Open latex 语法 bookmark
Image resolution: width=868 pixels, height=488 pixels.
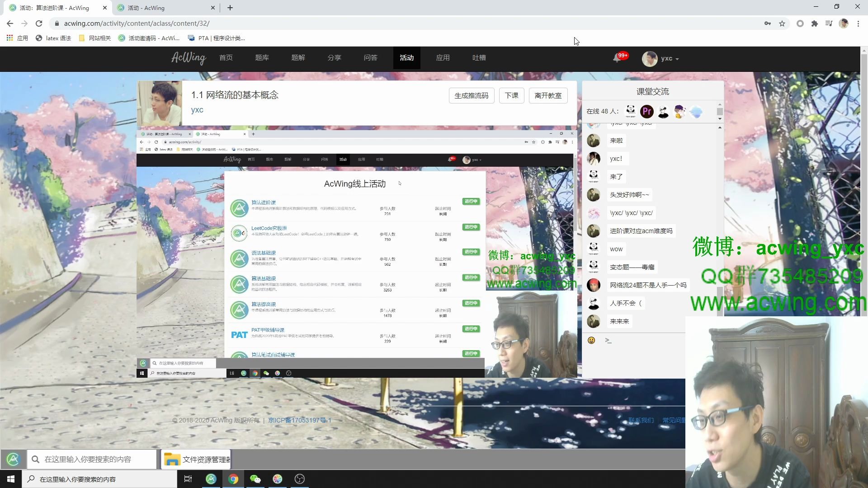[x=53, y=38]
